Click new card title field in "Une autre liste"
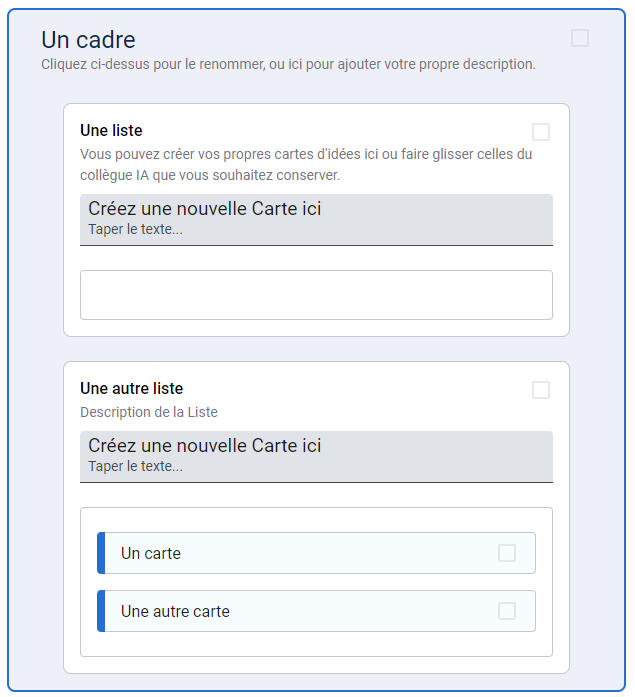Viewport: 635px width, 697px height. [x=205, y=445]
